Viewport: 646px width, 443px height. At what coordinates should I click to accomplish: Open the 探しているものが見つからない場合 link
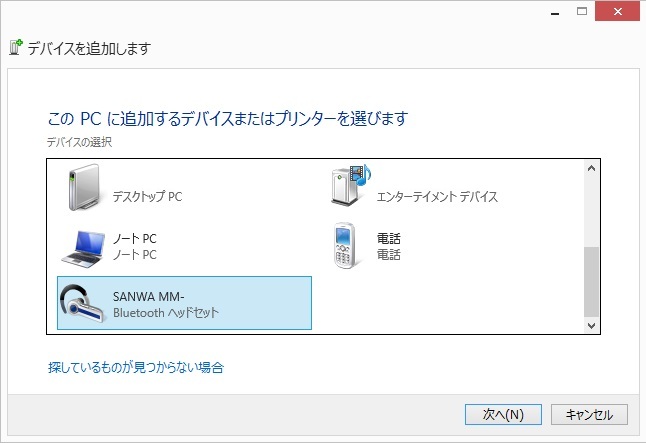click(x=136, y=367)
